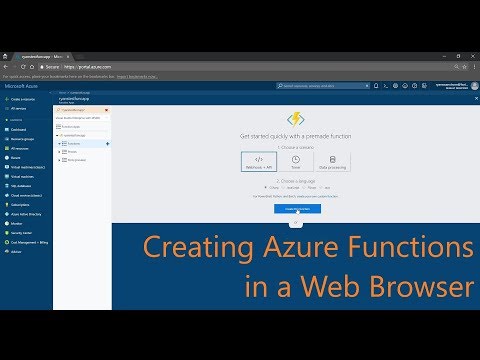This screenshot has height=360, width=480.
Task: Open the help question mark icon
Action: [x=414, y=86]
